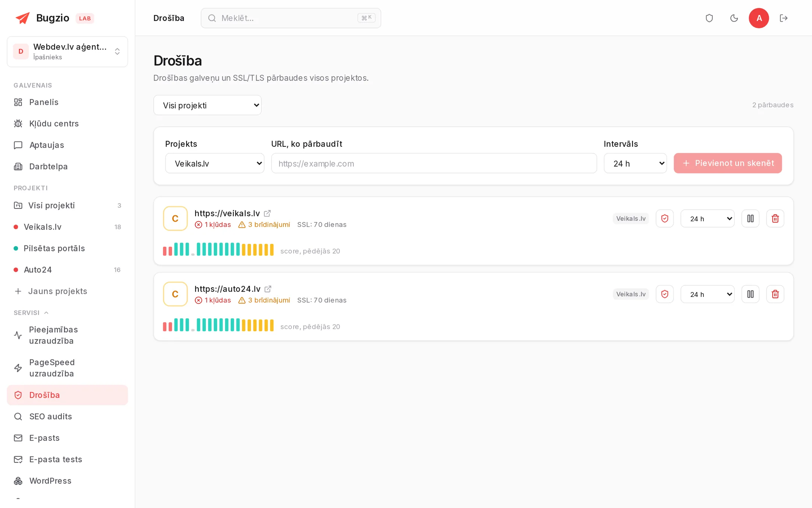Toggle dark mode with the moon icon
This screenshot has height=508, width=812.
coord(734,18)
